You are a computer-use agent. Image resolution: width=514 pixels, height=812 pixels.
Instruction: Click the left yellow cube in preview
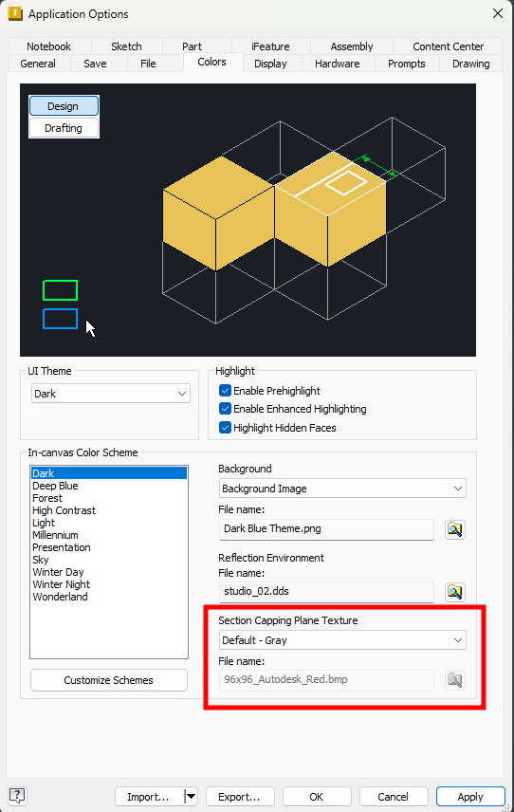pyautogui.click(x=217, y=213)
